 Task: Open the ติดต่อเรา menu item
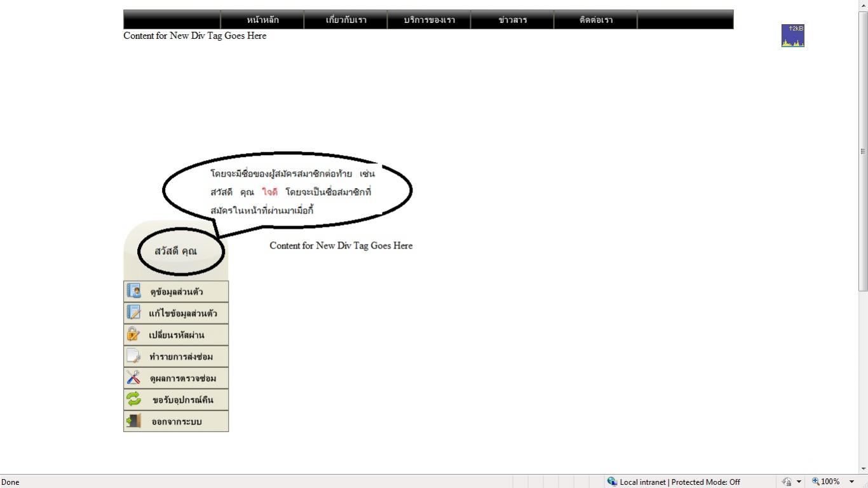pyautogui.click(x=595, y=20)
